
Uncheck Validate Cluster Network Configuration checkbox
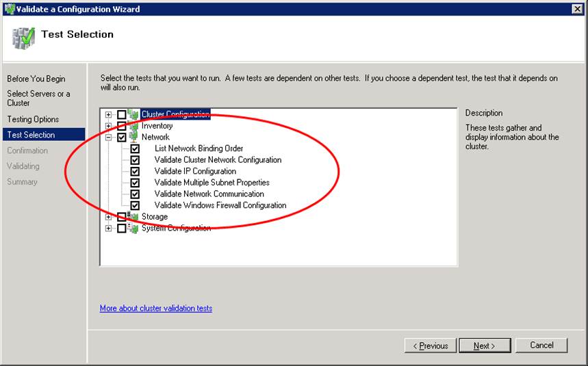point(135,160)
